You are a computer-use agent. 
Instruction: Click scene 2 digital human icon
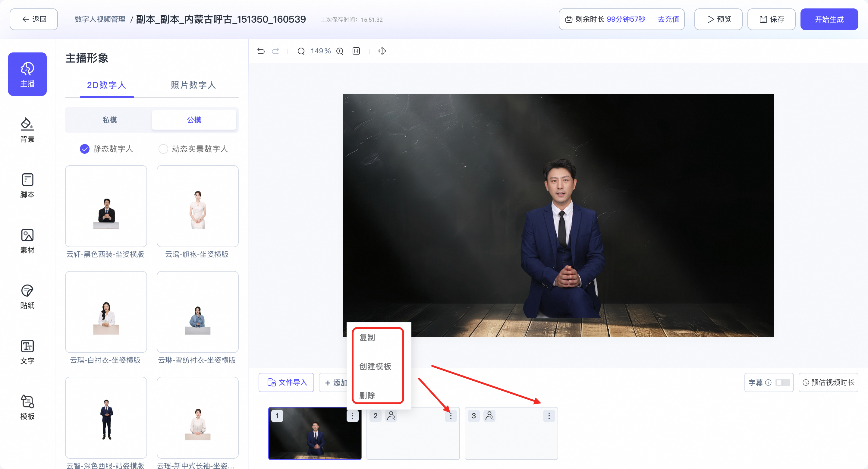pyautogui.click(x=391, y=416)
